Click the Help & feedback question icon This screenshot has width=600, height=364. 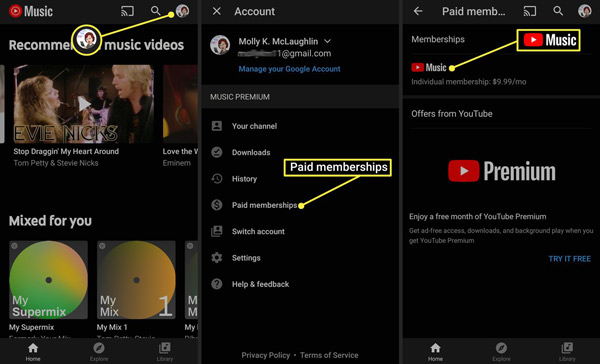pos(217,284)
